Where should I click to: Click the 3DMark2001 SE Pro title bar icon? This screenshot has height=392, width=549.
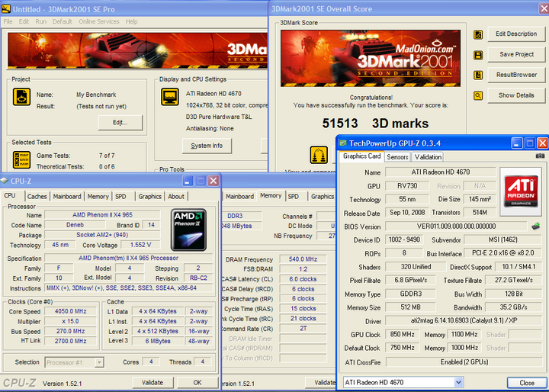[6, 9]
